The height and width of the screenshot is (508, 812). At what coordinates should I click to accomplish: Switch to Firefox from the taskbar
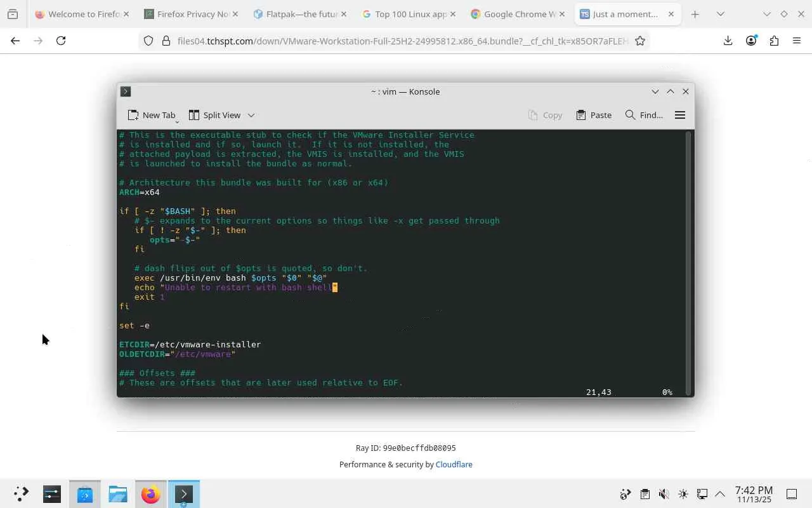click(151, 494)
